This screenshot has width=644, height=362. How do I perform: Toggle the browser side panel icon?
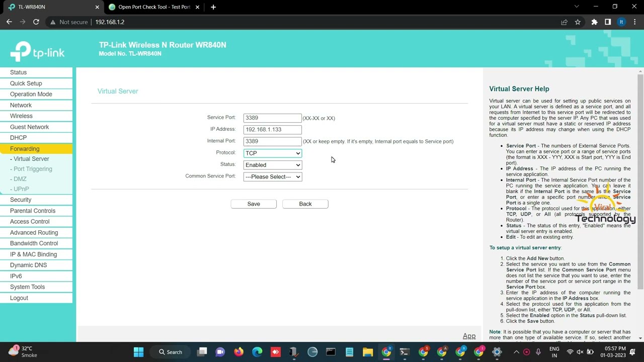pos(608,22)
